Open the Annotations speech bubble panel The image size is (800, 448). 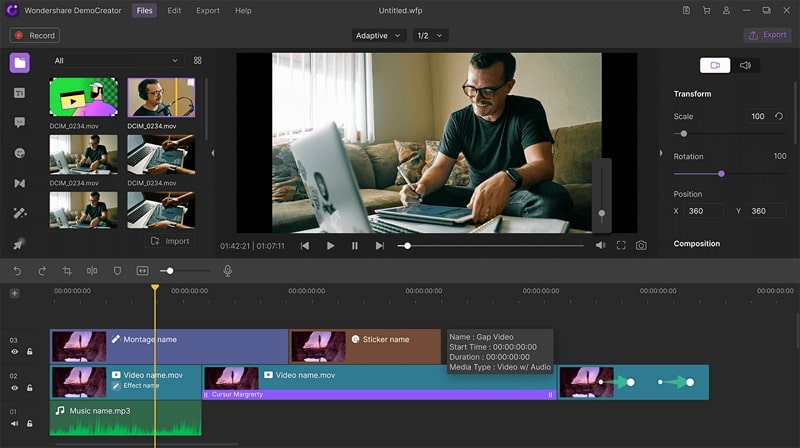(x=19, y=122)
